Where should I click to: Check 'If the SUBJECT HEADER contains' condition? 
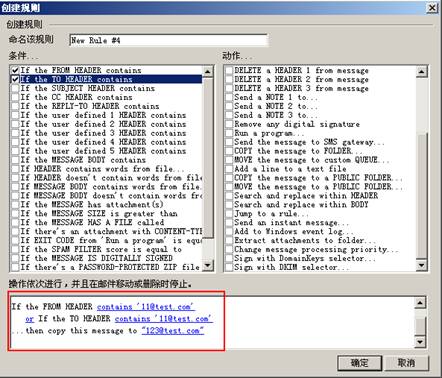(x=15, y=88)
